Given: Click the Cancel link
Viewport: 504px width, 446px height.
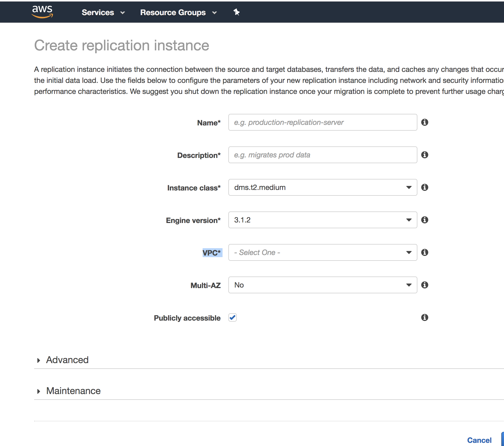Looking at the screenshot, I should (479, 440).
